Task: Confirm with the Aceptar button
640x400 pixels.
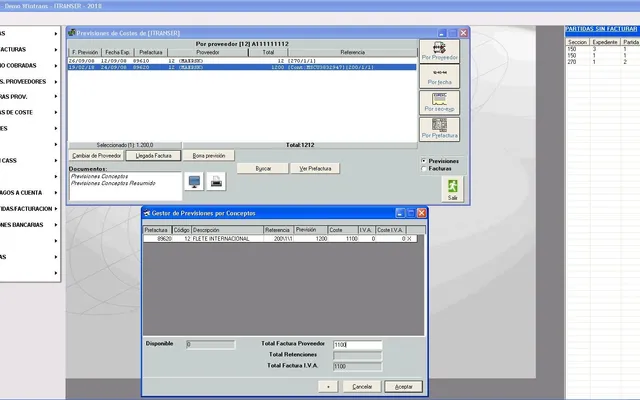Action: pyautogui.click(x=403, y=387)
